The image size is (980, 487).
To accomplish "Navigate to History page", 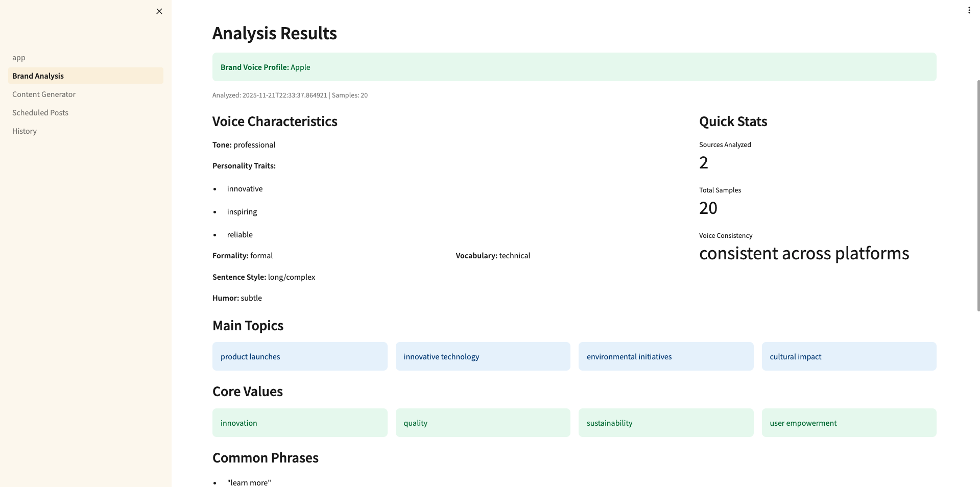I will pos(25,131).
